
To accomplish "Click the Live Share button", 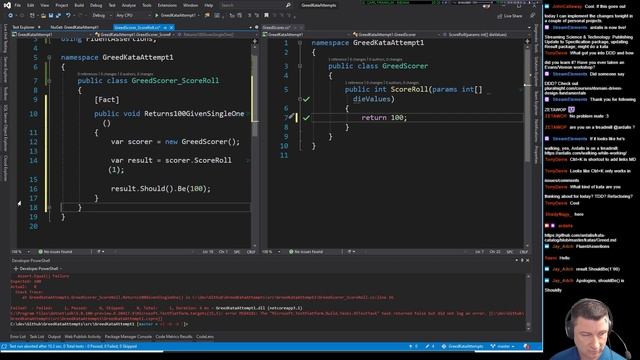I will click(510, 16).
